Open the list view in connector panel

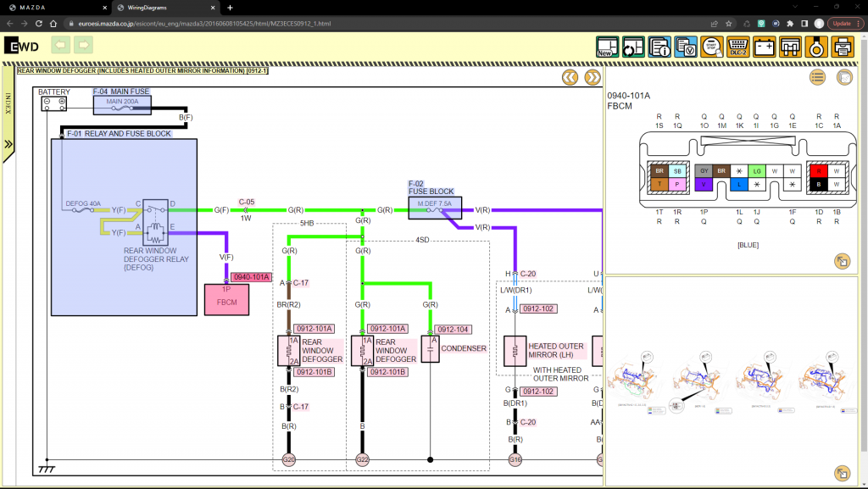[817, 78]
